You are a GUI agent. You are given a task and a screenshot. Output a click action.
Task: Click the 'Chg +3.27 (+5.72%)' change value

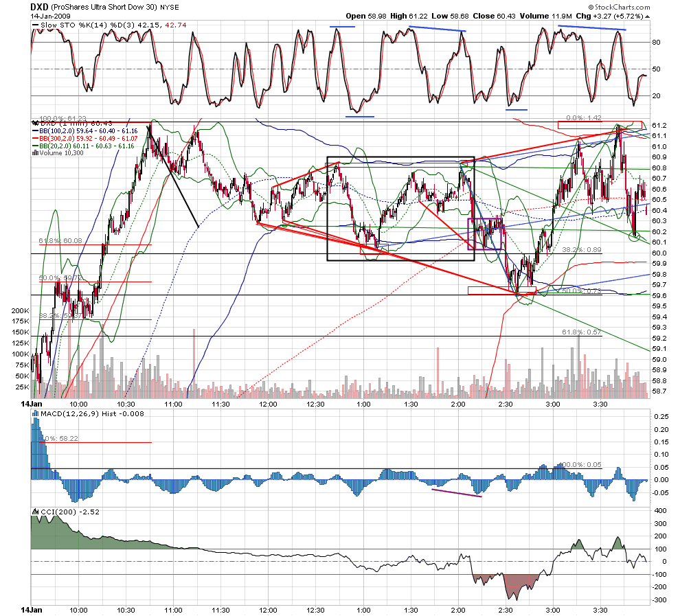click(610, 16)
